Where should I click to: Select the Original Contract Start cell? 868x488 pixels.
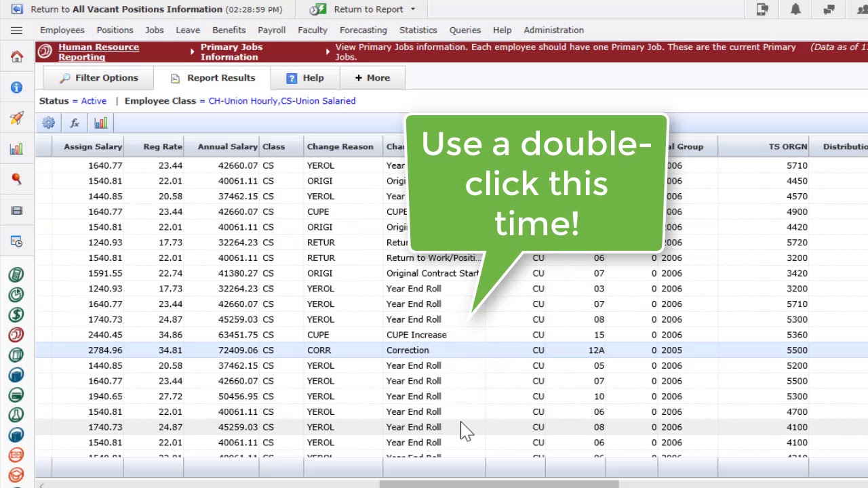click(x=433, y=273)
